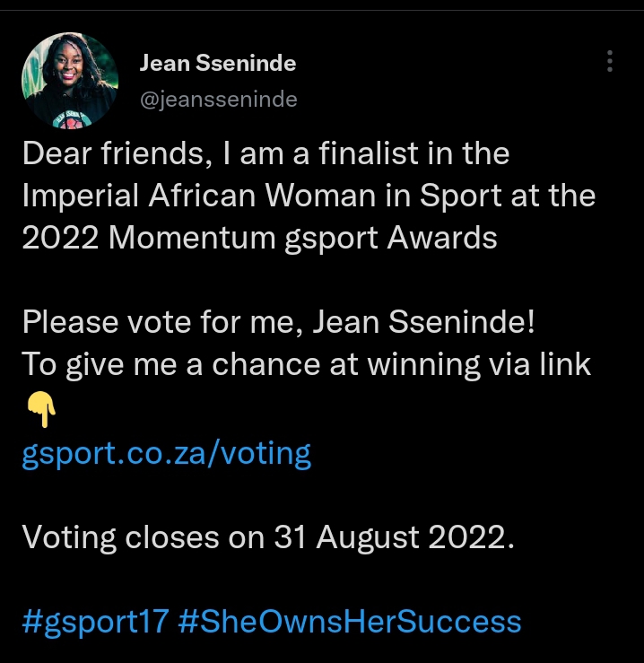Click the "To give me a chance" line

[306, 364]
